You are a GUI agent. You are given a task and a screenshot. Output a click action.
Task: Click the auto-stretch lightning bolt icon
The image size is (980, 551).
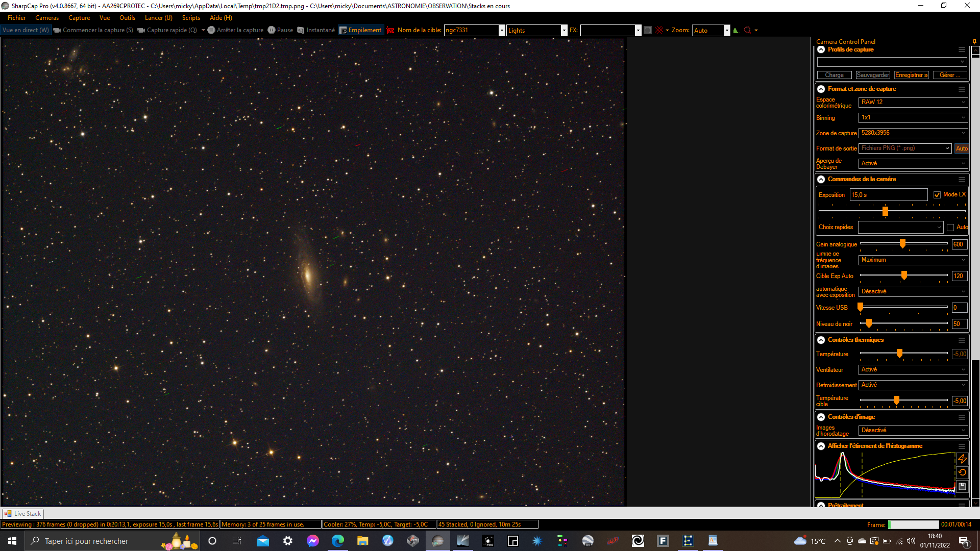[962, 459]
